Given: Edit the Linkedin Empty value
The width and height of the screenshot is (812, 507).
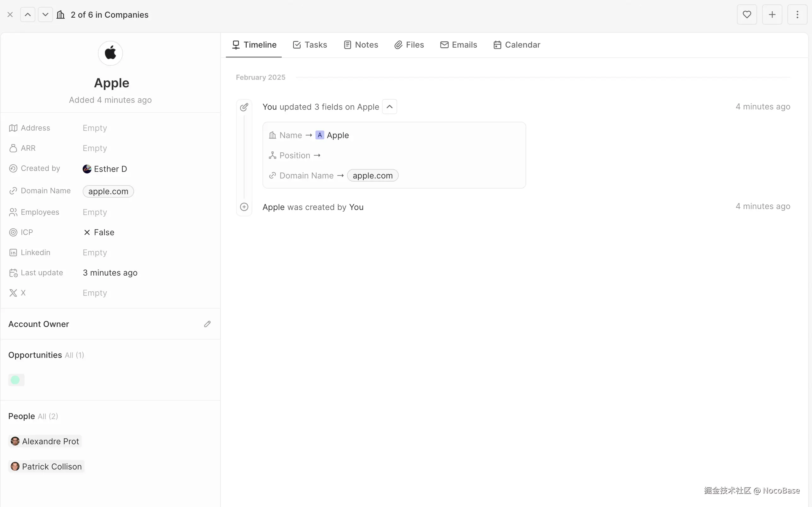Looking at the screenshot, I should [x=95, y=253].
